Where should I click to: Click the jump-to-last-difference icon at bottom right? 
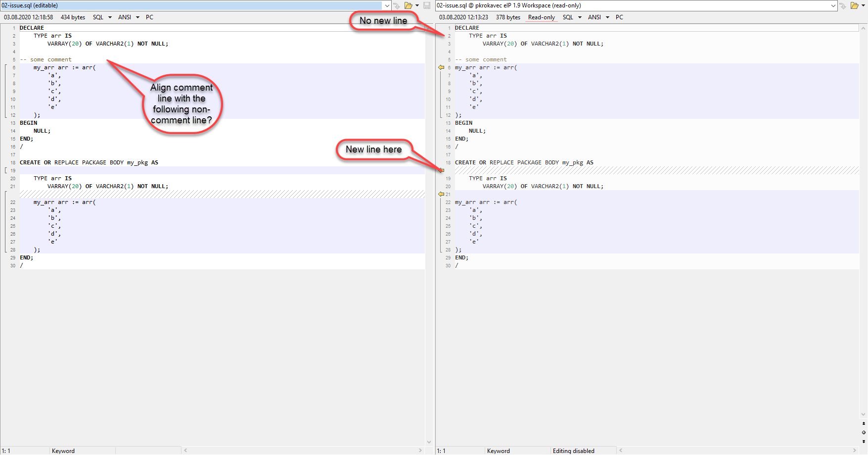click(865, 440)
